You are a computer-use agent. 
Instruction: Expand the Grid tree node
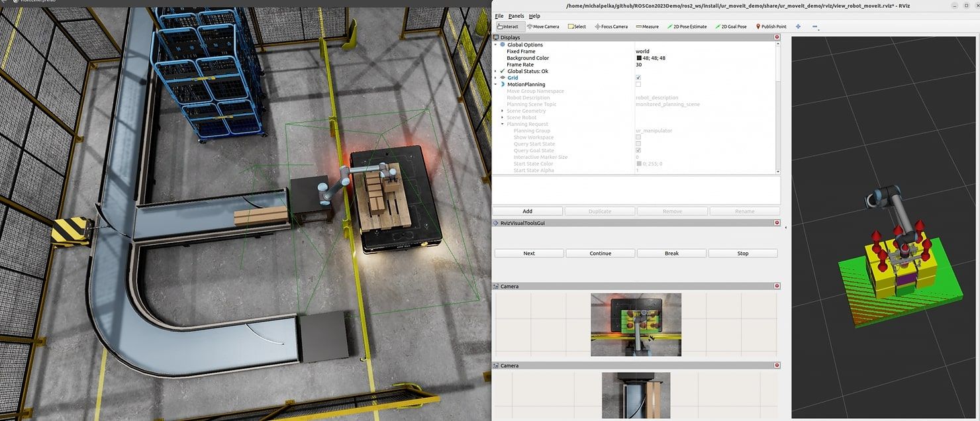coord(495,77)
